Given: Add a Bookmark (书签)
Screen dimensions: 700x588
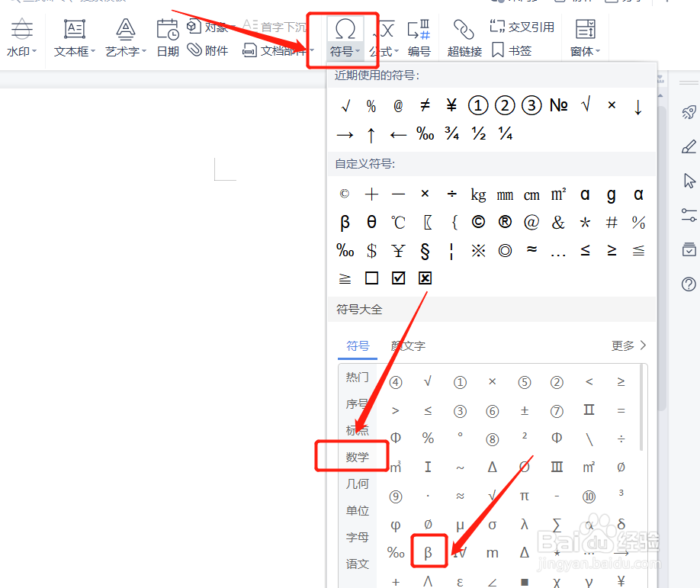Looking at the screenshot, I should 512,50.
